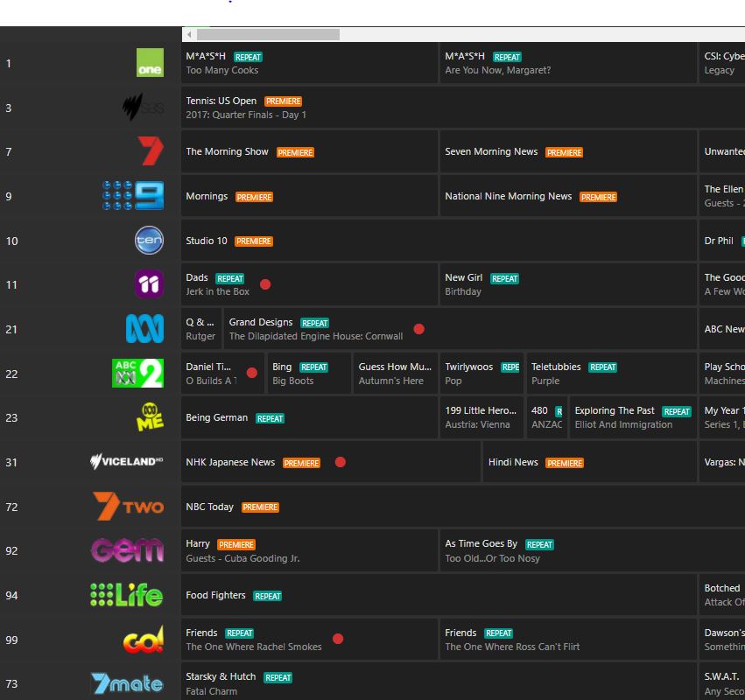Open M*A*S*H Are You Now, Margaret?
This screenshot has width=745, height=700.
568,63
